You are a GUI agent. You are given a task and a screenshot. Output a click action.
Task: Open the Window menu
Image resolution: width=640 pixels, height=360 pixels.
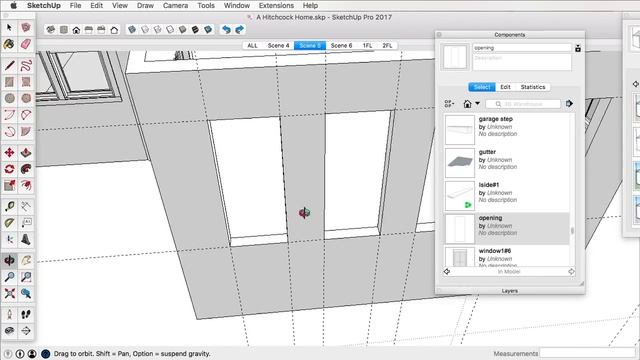coord(237,5)
